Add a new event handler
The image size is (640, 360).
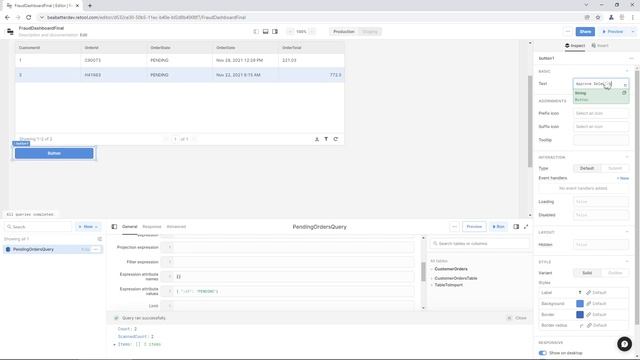tap(623, 178)
